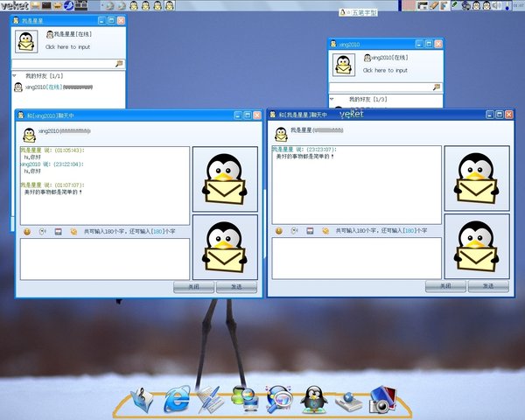Viewport: 525px width, 420px height.
Task: Click the volume icon in system tray
Action: tap(498, 5)
